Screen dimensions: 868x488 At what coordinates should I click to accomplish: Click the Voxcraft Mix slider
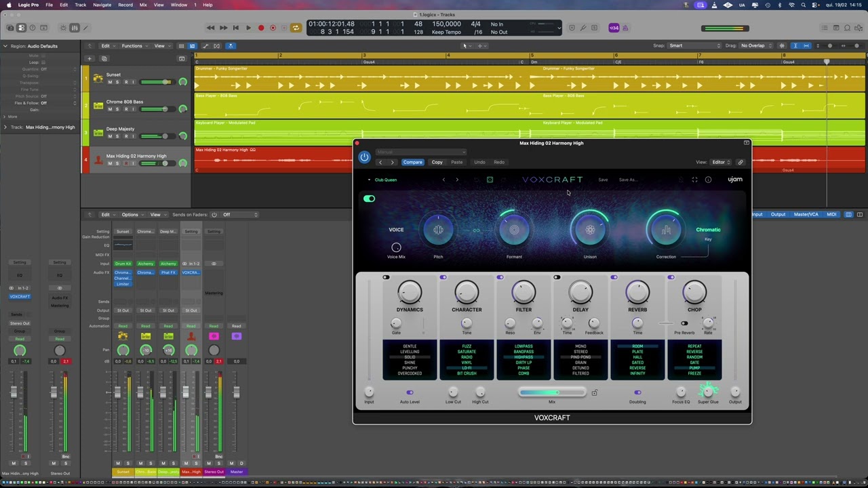tap(552, 392)
